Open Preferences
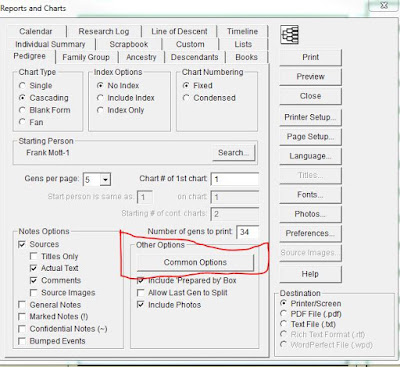This screenshot has width=400, height=367. (310, 233)
